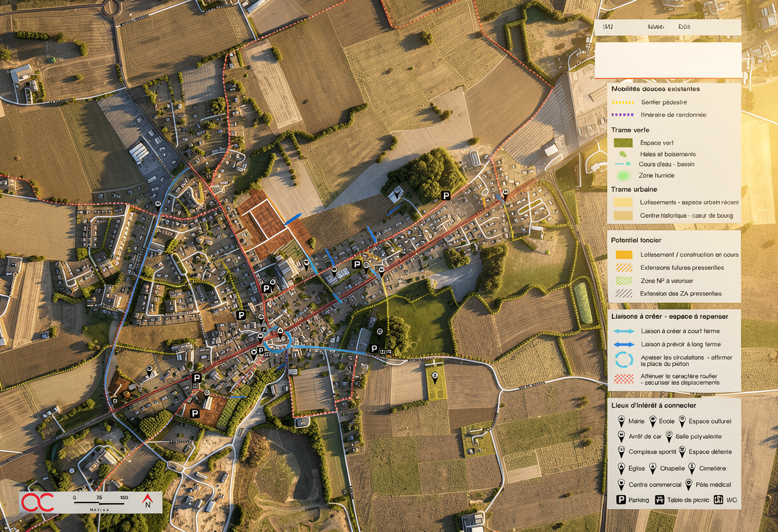Select the Église marker icon in the legend
This screenshot has height=532, width=778.
[621, 468]
